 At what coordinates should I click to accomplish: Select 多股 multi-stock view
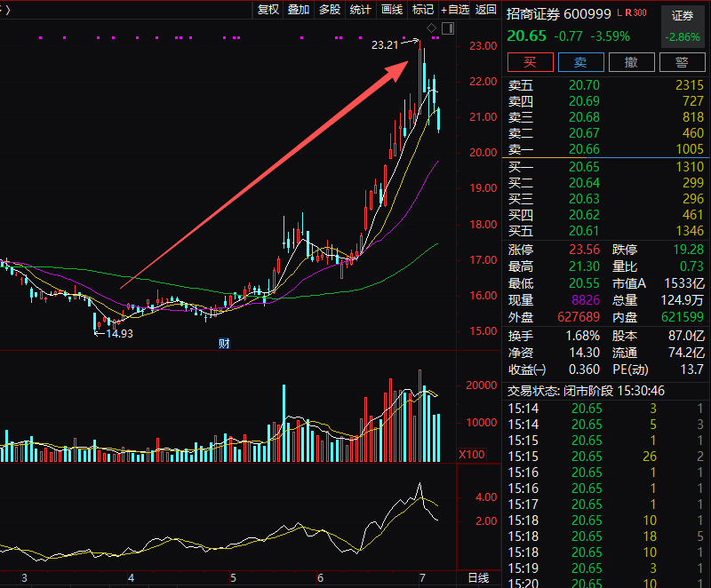coord(330,10)
